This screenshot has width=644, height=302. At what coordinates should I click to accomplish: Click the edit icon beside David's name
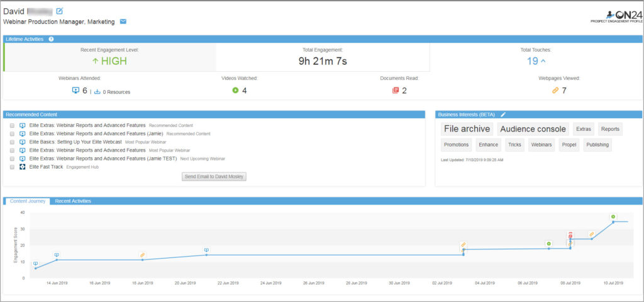pyautogui.click(x=60, y=11)
